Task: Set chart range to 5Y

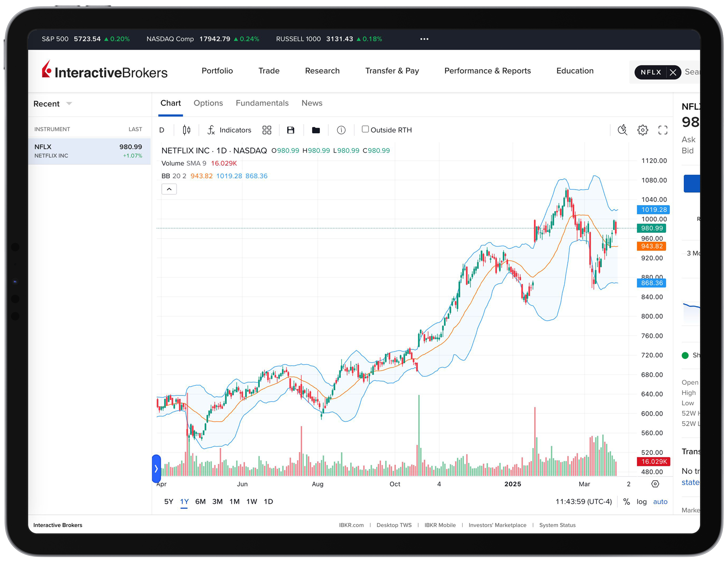Action: tap(168, 502)
